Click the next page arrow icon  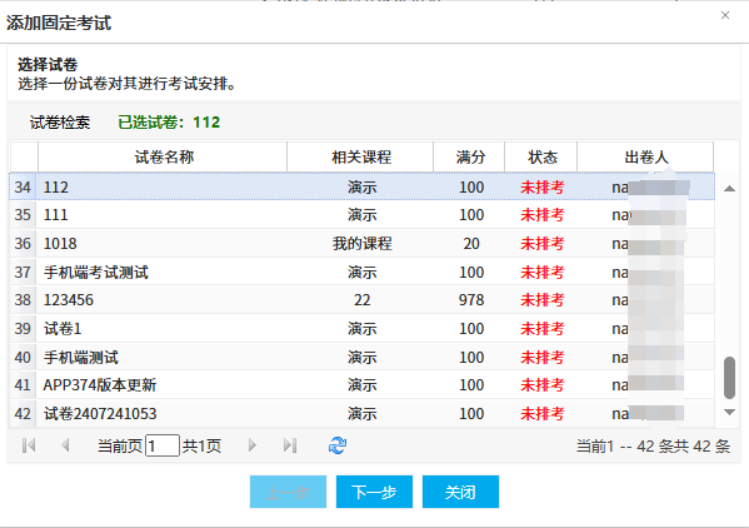point(252,446)
